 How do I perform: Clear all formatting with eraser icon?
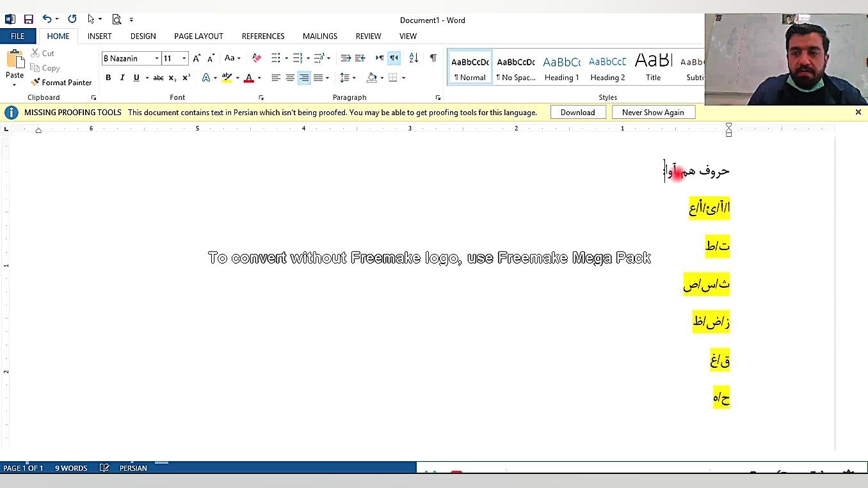click(x=257, y=58)
